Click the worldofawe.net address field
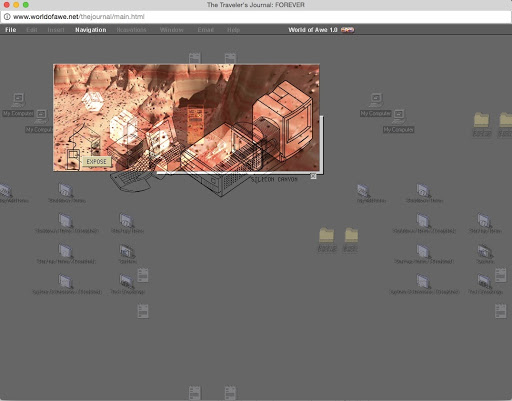Screen dimensions: 512x401 [x=256, y=17]
